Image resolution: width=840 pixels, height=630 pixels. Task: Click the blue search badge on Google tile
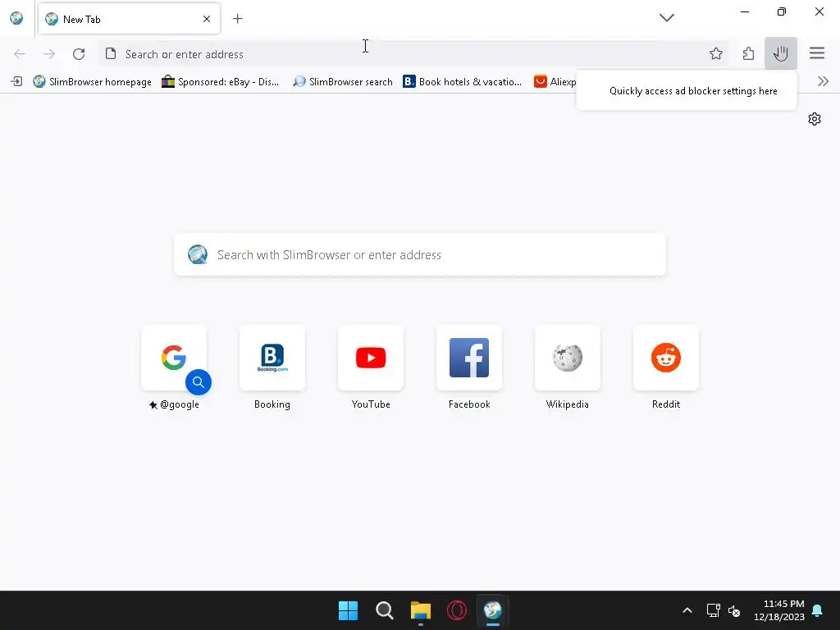[x=199, y=382]
